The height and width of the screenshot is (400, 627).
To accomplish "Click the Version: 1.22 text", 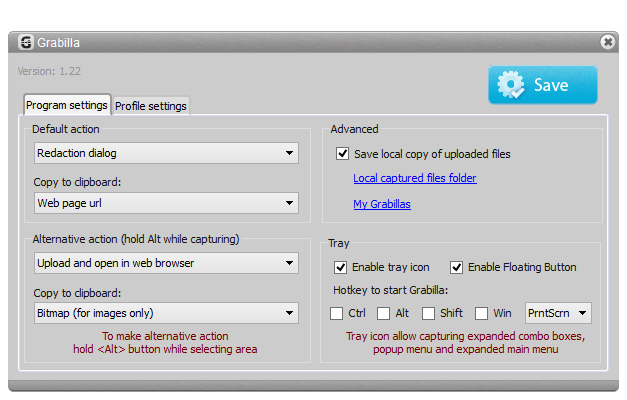I will tap(49, 71).
